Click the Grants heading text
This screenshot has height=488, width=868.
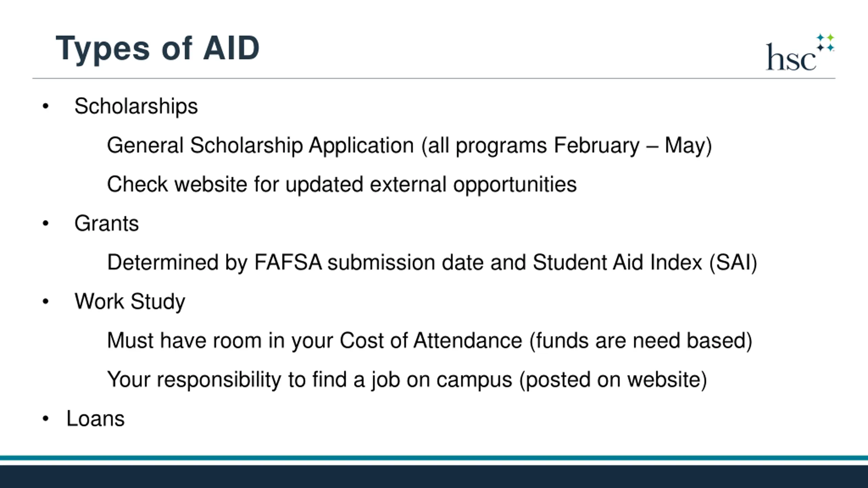click(x=106, y=224)
